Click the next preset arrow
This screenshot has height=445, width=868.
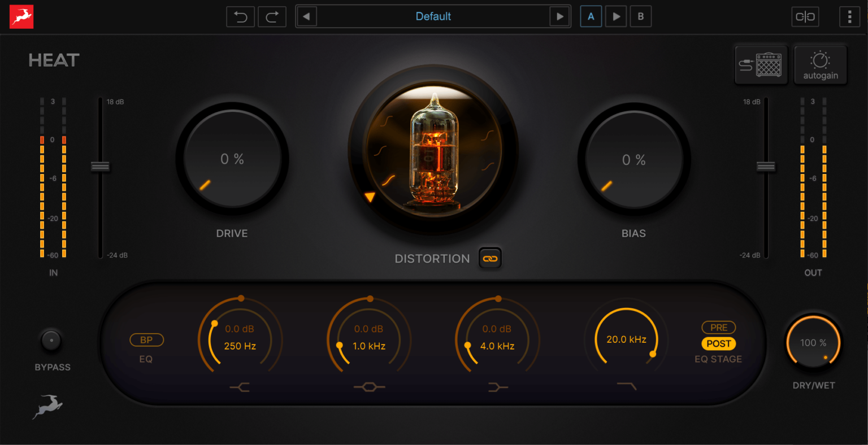(560, 16)
